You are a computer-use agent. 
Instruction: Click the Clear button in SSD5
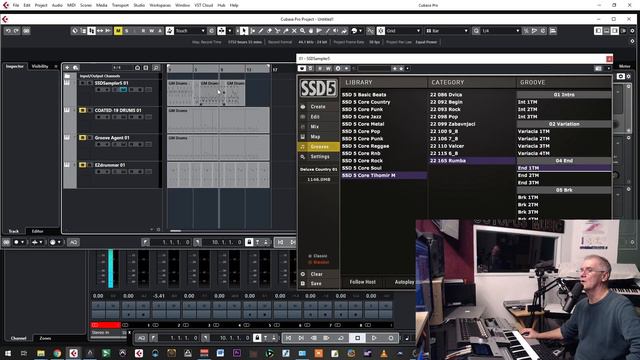(x=317, y=274)
